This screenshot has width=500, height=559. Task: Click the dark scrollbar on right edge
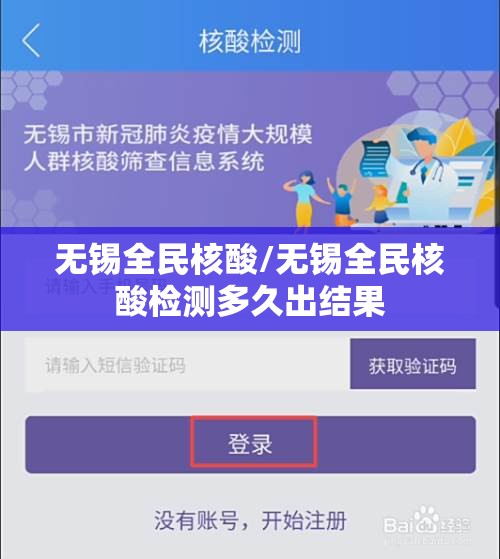[x=498, y=207]
